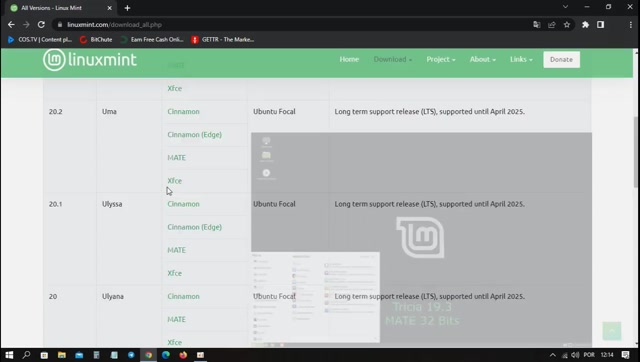Switch to Chrome in taskbar

149,355
